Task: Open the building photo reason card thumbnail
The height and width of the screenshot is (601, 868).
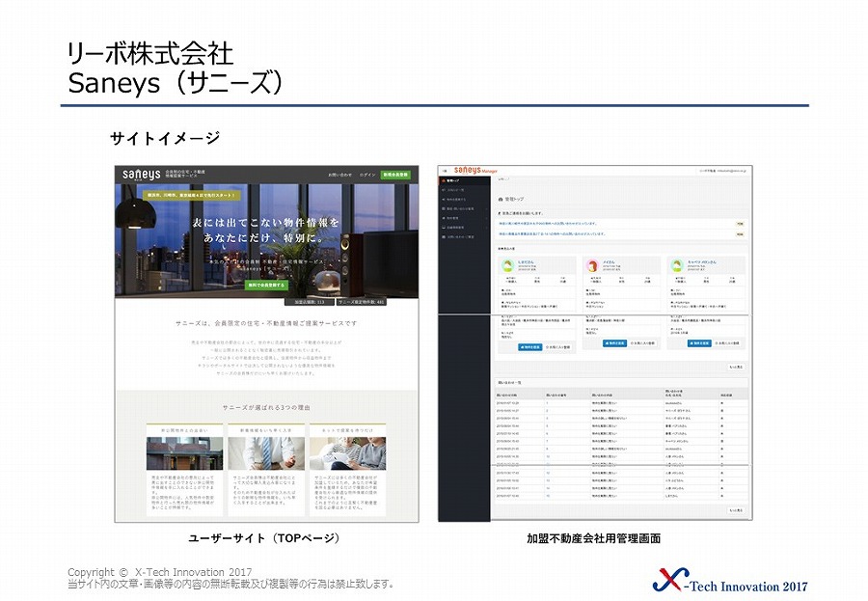Action: (x=184, y=453)
